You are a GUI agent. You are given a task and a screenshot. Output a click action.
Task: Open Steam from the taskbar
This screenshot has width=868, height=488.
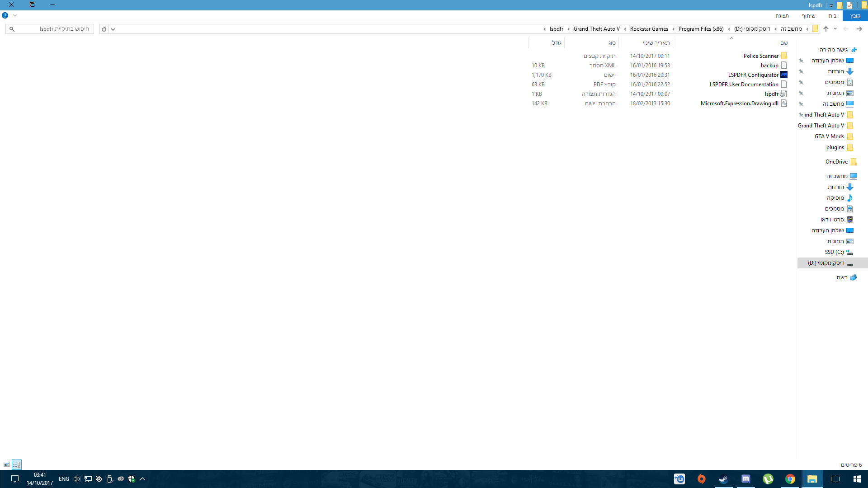click(723, 479)
